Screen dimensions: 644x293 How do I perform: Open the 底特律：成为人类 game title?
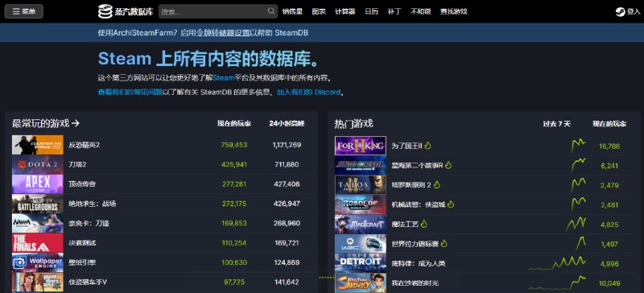[x=419, y=263]
